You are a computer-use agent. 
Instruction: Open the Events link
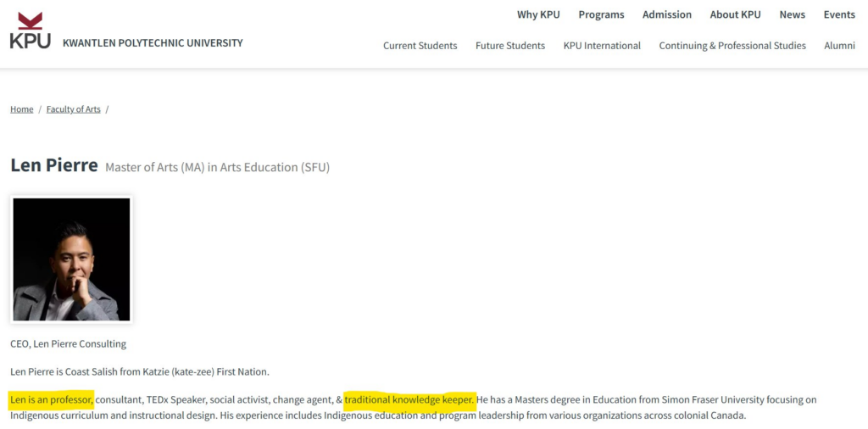(x=839, y=14)
